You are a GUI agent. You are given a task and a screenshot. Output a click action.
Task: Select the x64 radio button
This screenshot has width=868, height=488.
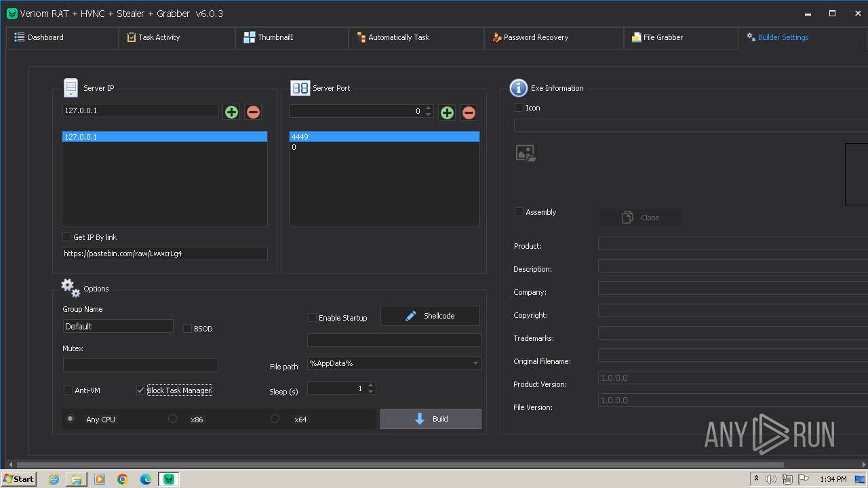(x=275, y=419)
